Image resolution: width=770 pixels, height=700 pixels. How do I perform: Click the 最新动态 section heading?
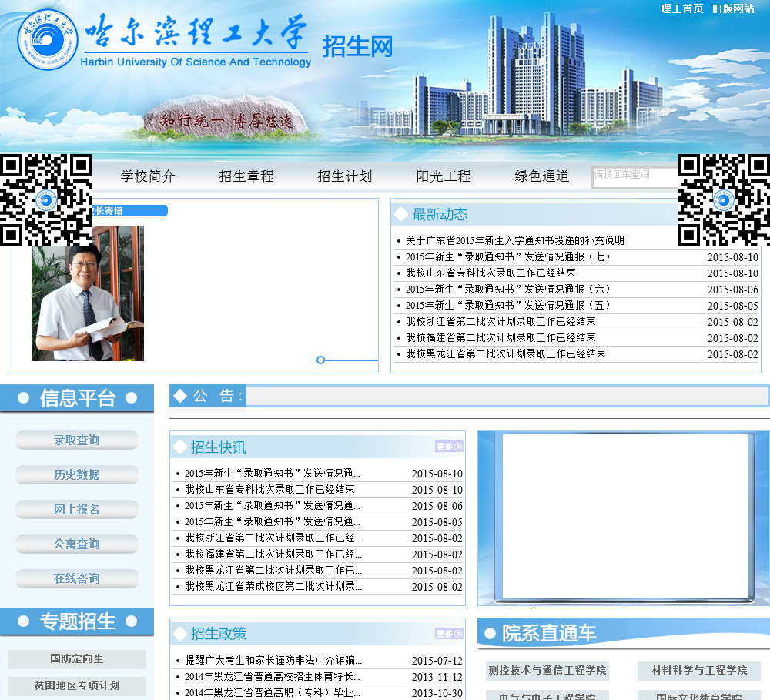[x=440, y=214]
